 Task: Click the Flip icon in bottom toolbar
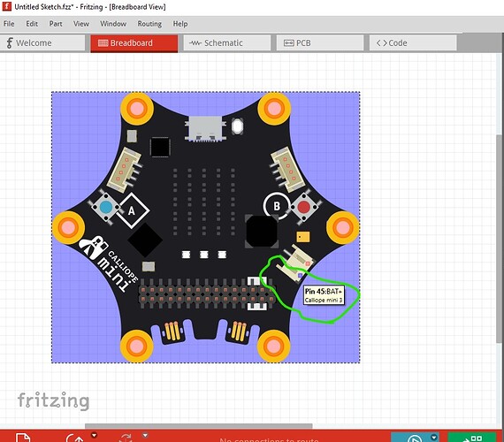(126, 438)
